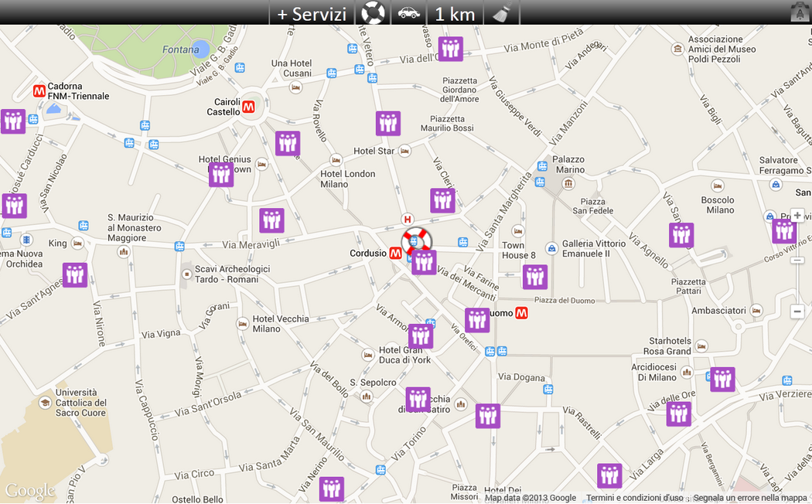This screenshot has width=812, height=504.
Task: Click the Cairoli Castello metro icon
Action: coord(249,107)
